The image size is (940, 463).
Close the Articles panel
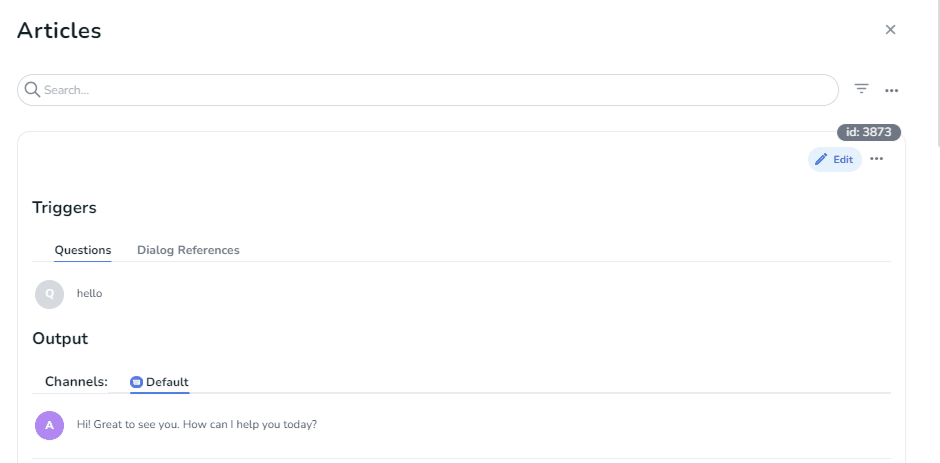pos(890,30)
